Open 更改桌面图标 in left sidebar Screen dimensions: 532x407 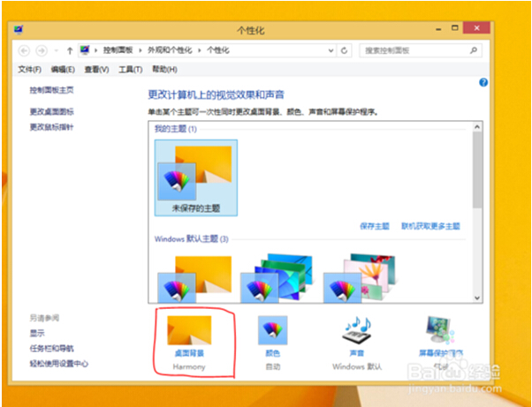click(x=51, y=111)
